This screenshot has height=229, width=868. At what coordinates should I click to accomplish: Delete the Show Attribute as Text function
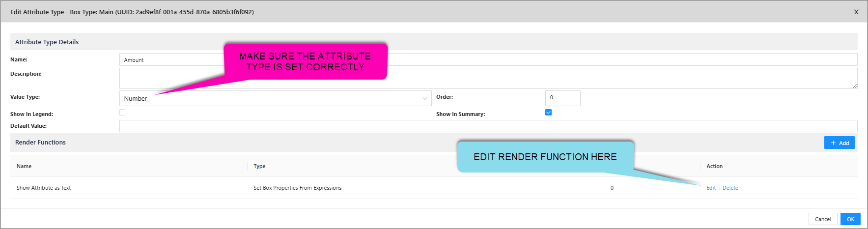click(x=730, y=188)
